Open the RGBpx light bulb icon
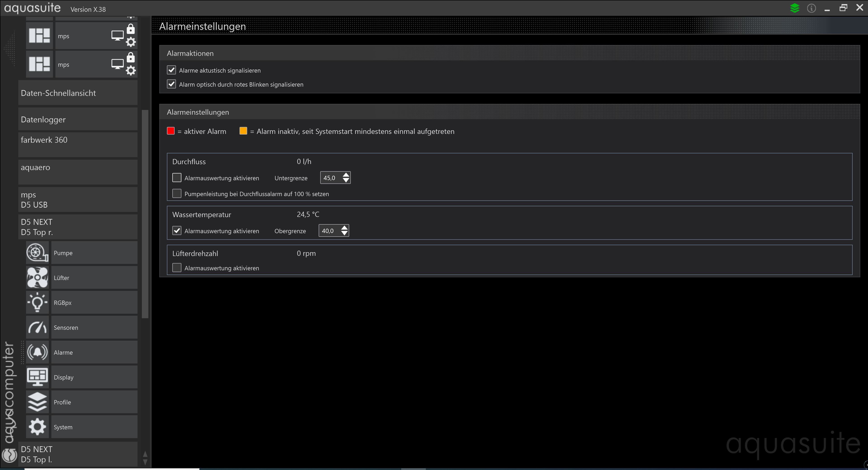The height and width of the screenshot is (470, 868). 37,303
